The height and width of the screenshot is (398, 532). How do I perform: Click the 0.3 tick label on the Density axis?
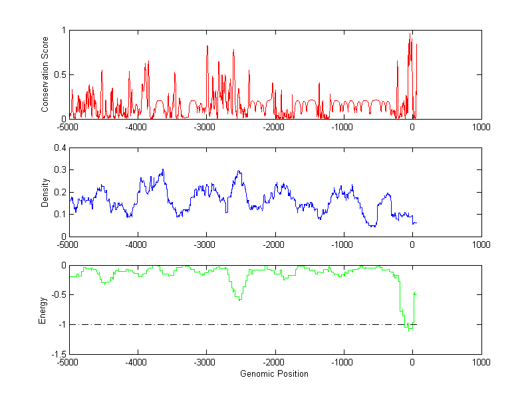click(59, 170)
